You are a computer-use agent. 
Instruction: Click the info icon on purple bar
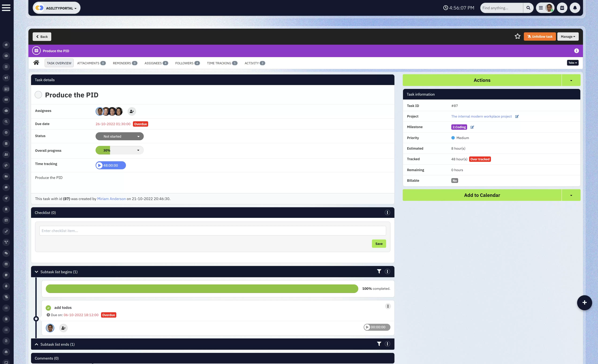pyautogui.click(x=576, y=51)
